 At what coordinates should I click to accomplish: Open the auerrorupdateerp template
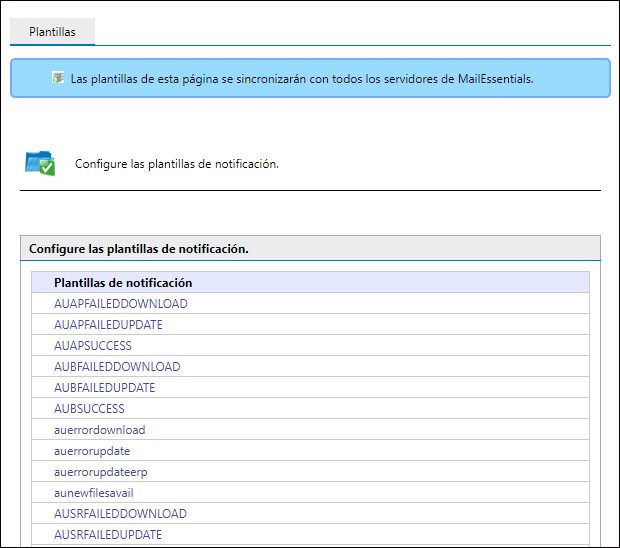[x=100, y=472]
